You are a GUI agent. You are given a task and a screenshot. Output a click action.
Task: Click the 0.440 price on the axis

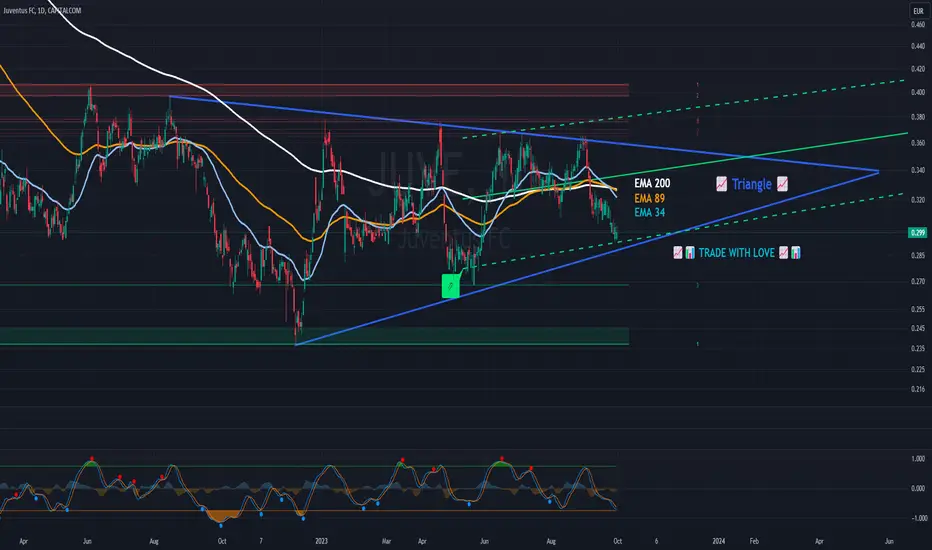(x=918, y=46)
